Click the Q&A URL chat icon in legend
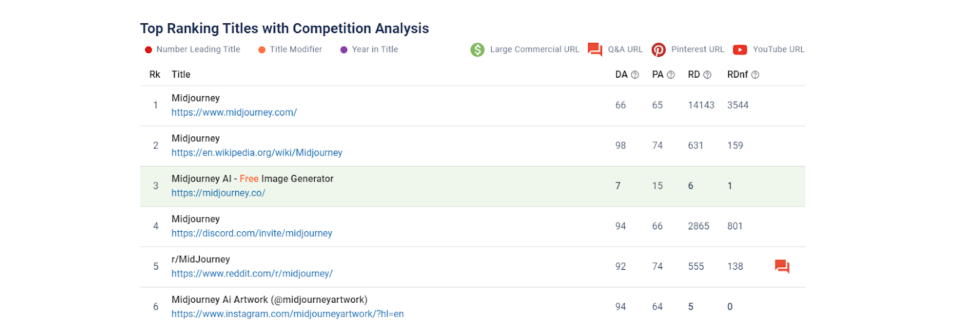 (595, 50)
